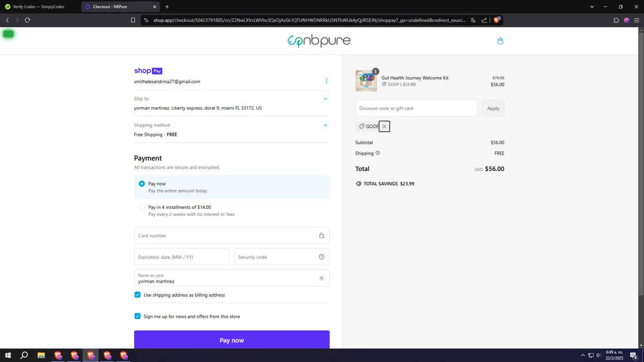644x362 pixels.
Task: Click the Apply discount button
Action: [x=493, y=108]
